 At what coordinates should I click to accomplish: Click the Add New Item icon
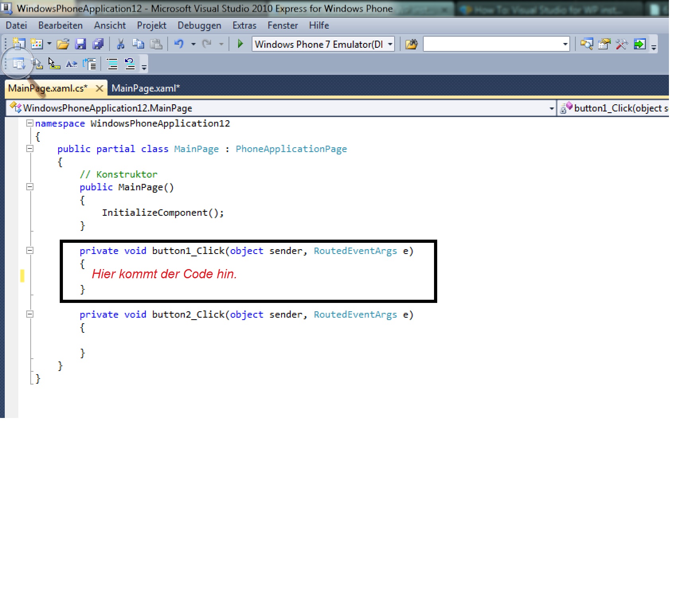[x=37, y=44]
